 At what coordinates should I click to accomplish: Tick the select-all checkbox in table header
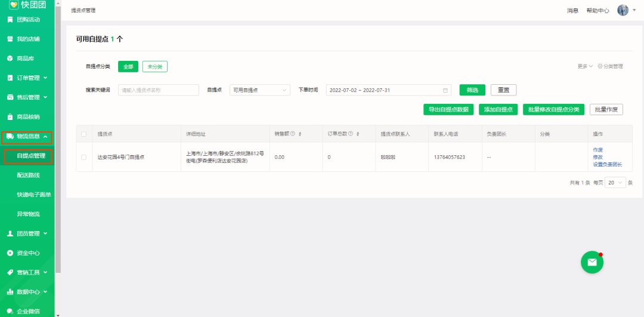[84, 134]
